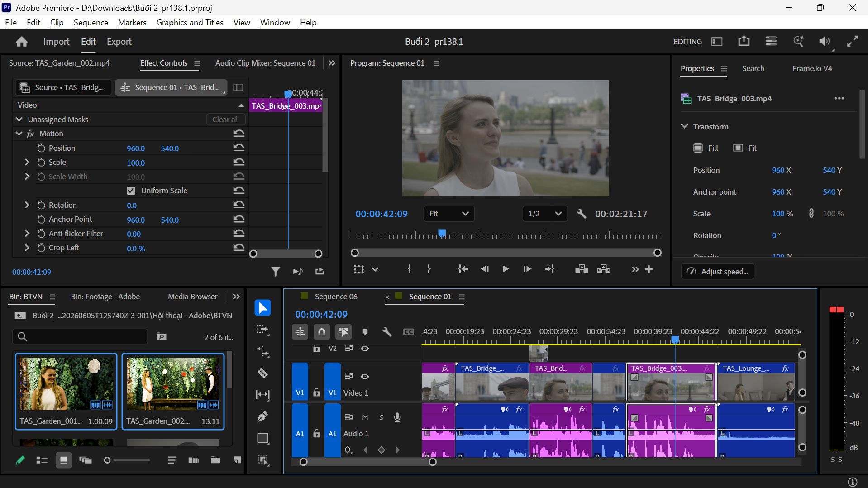Click the Home icon
The image size is (868, 488).
click(22, 42)
